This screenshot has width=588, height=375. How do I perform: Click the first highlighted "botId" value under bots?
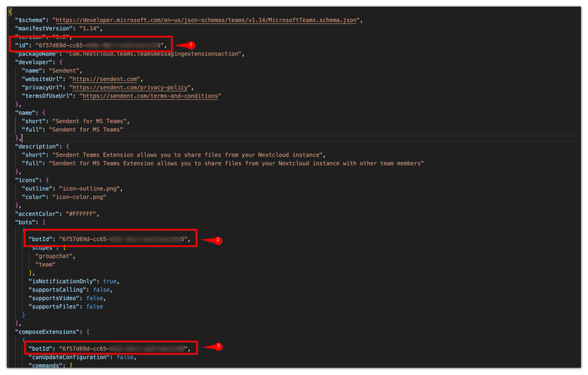point(123,239)
